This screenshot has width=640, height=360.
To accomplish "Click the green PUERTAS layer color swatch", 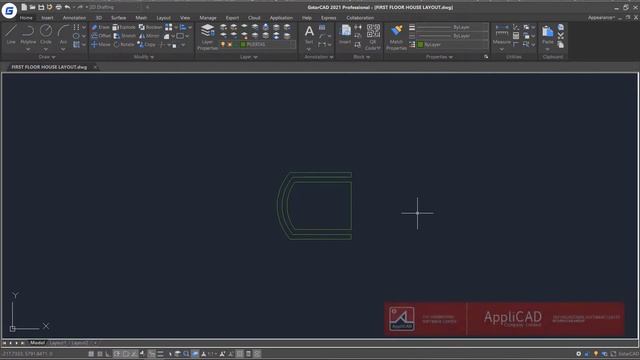I will [243, 44].
